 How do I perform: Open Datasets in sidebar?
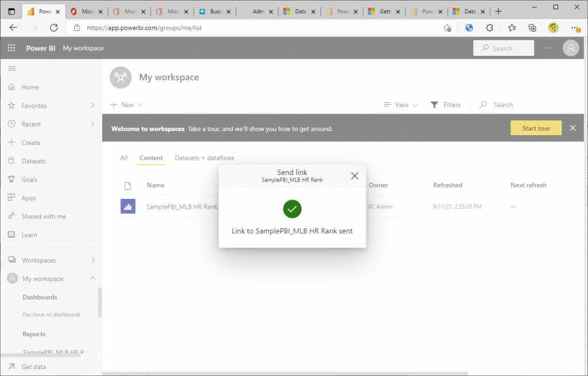click(33, 161)
